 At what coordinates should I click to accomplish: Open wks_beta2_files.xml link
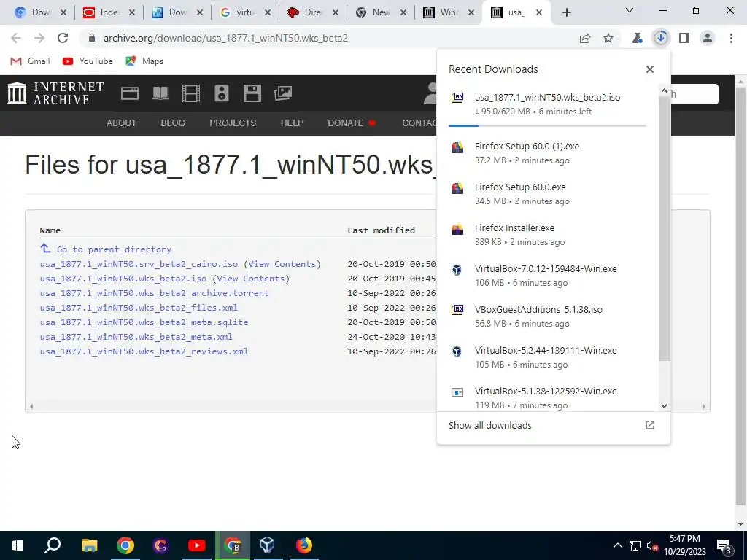pos(139,308)
